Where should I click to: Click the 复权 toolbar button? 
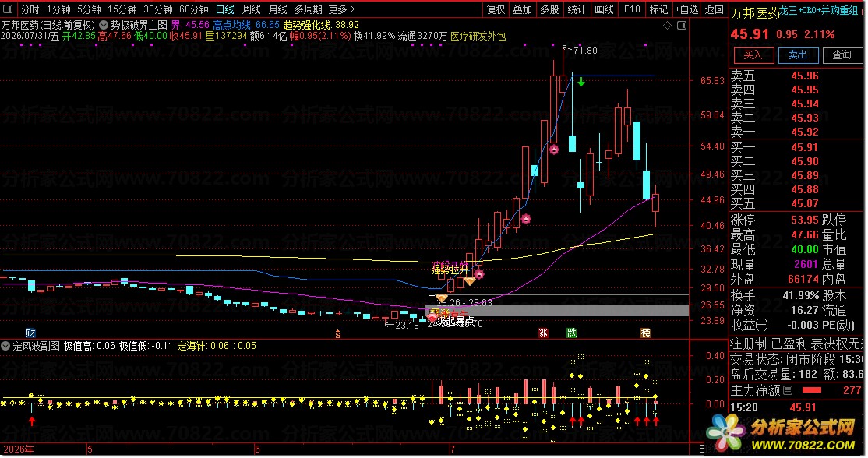(496, 9)
